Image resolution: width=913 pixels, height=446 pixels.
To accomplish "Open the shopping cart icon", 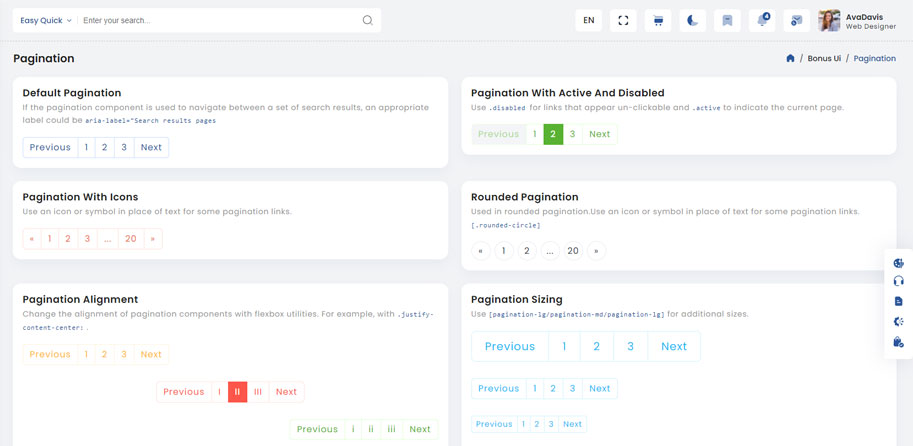I will [658, 20].
